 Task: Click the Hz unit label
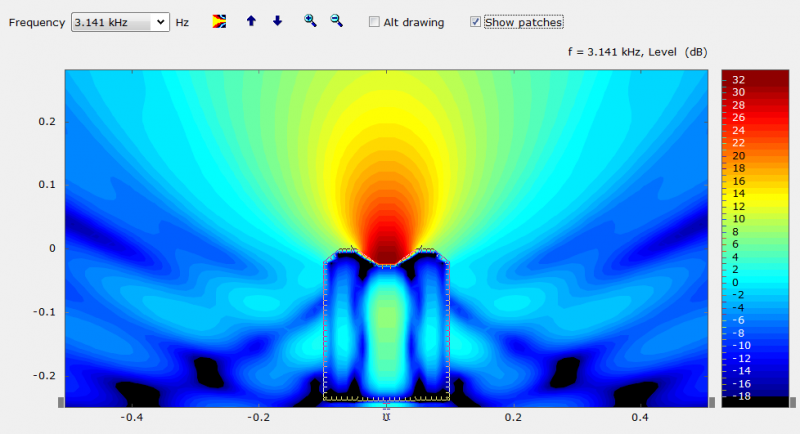(182, 23)
